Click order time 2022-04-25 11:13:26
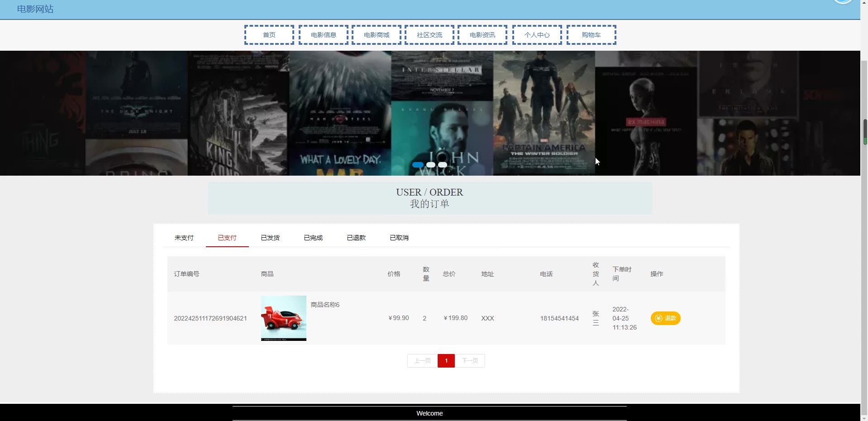The width and height of the screenshot is (868, 421). tap(625, 318)
